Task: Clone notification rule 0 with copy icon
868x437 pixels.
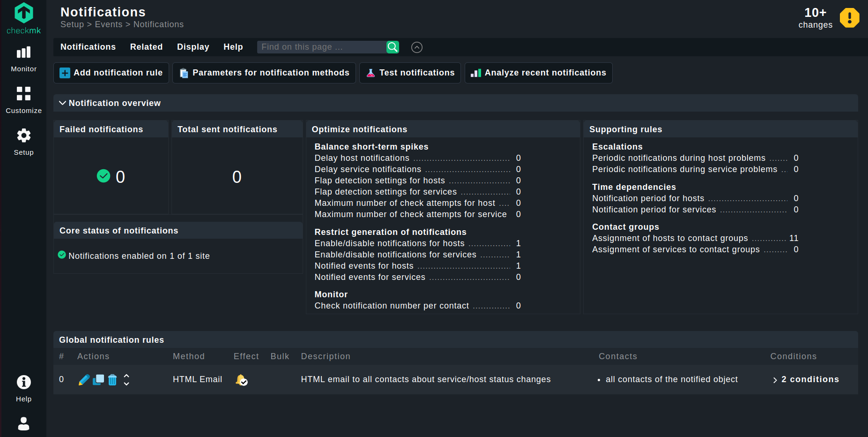Action: coord(98,380)
